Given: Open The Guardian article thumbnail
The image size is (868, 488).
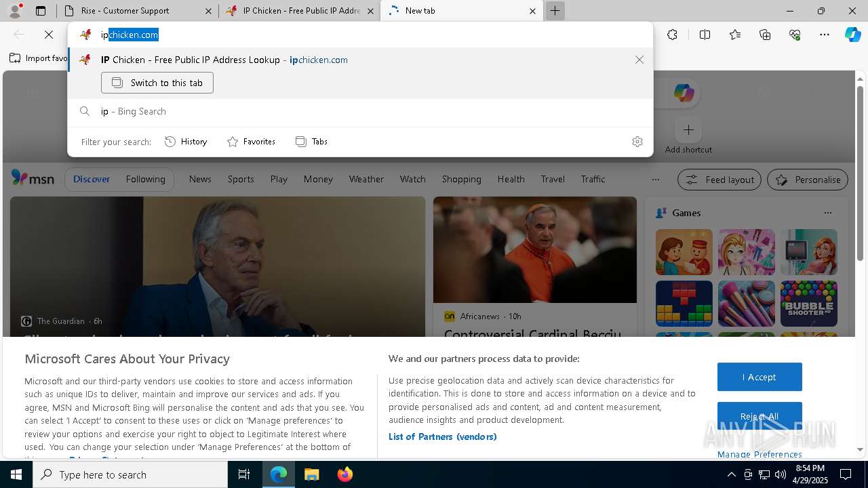Looking at the screenshot, I should tap(217, 266).
